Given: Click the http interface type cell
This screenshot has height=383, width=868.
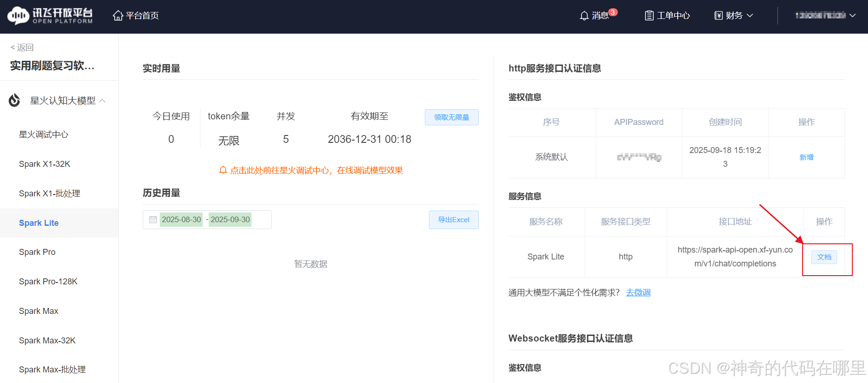Looking at the screenshot, I should pos(626,257).
